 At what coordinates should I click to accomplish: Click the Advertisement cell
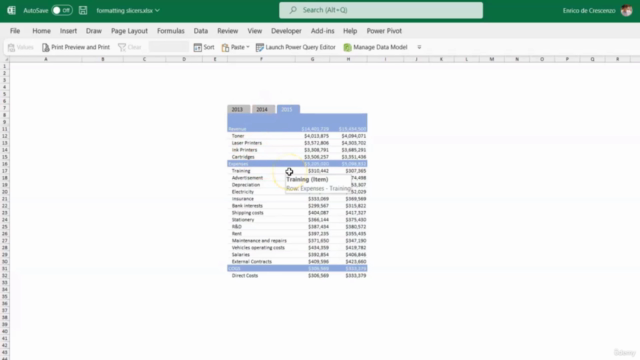(247, 178)
